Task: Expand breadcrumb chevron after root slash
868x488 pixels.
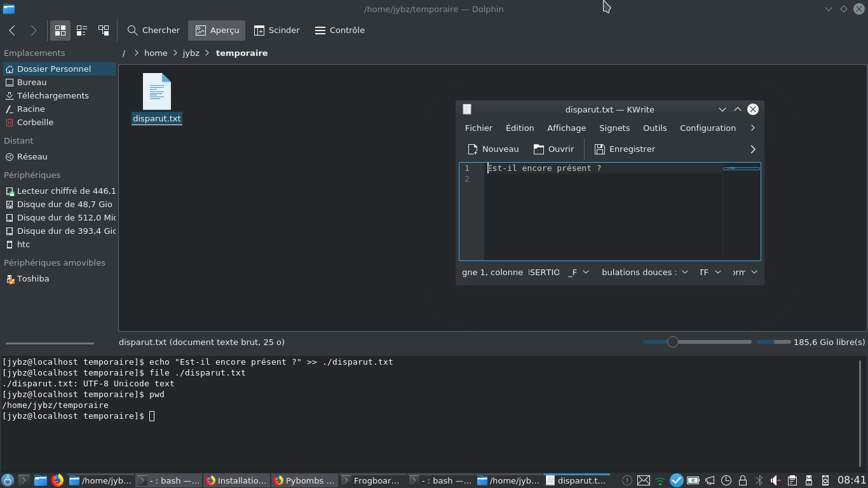Action: point(136,53)
